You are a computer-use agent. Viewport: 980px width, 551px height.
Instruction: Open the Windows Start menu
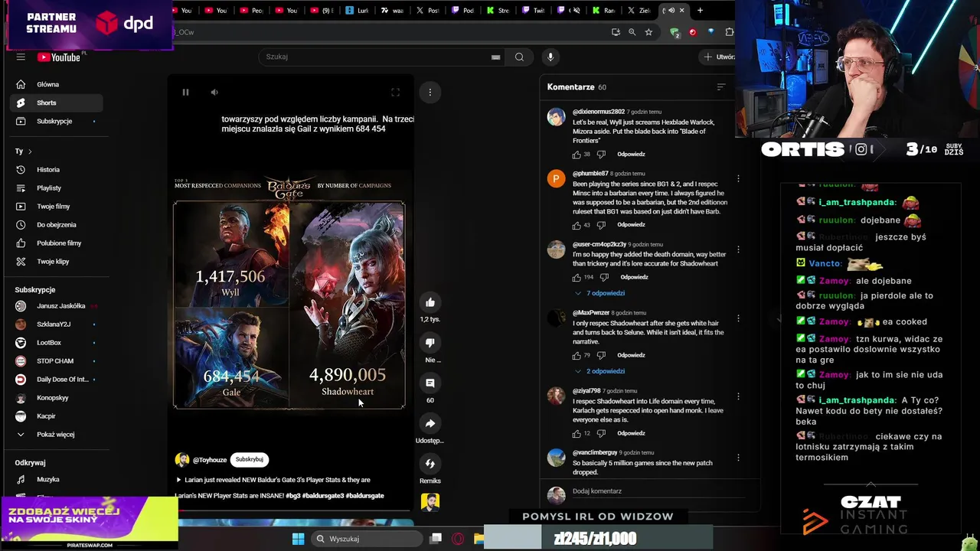coord(298,539)
